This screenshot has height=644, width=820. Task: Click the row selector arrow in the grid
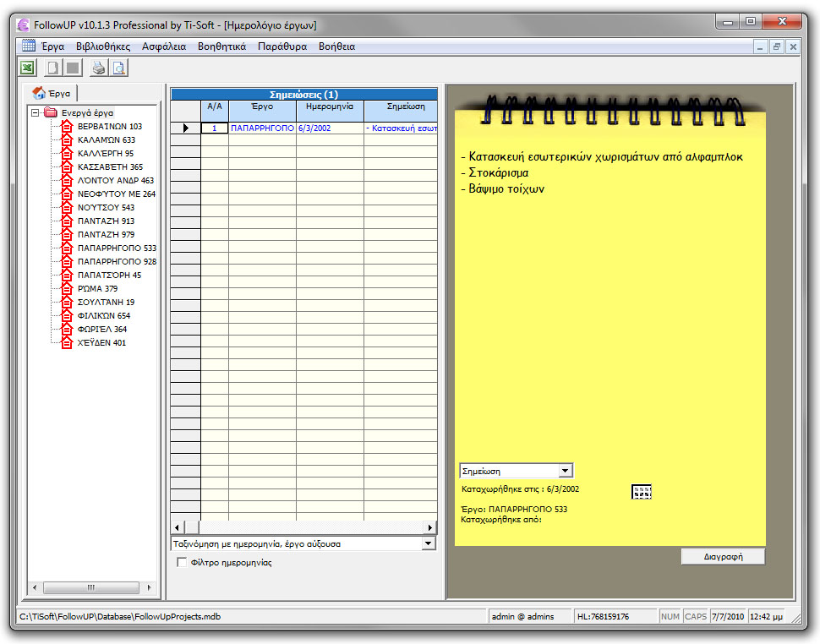tap(185, 128)
